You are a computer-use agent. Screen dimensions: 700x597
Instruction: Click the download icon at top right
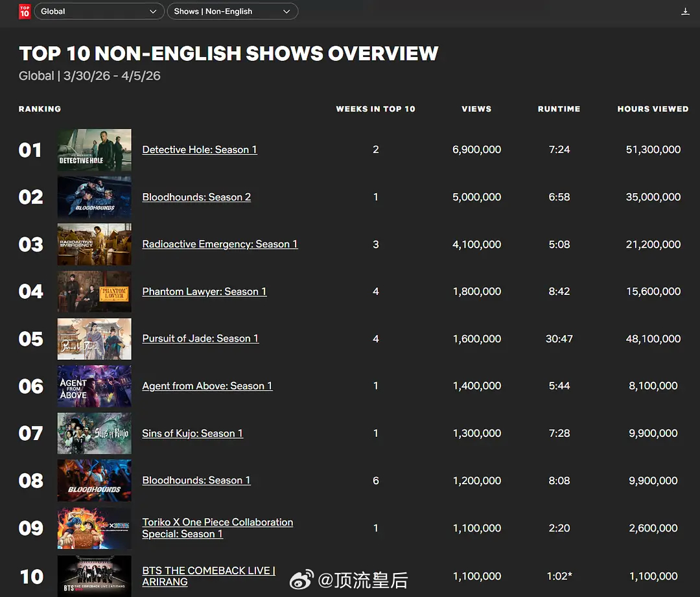685,11
